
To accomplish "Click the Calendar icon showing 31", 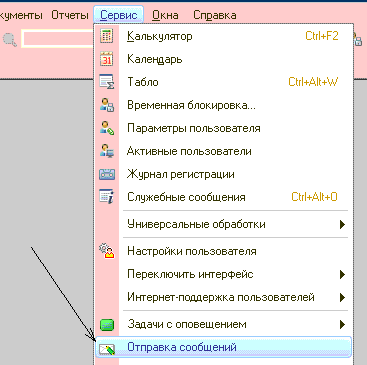I will coord(107,59).
